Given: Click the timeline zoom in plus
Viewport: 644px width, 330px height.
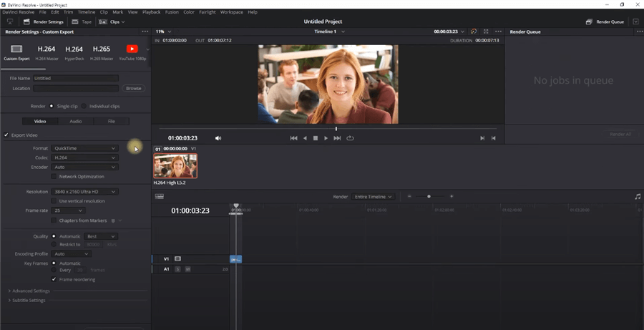Looking at the screenshot, I should (452, 196).
